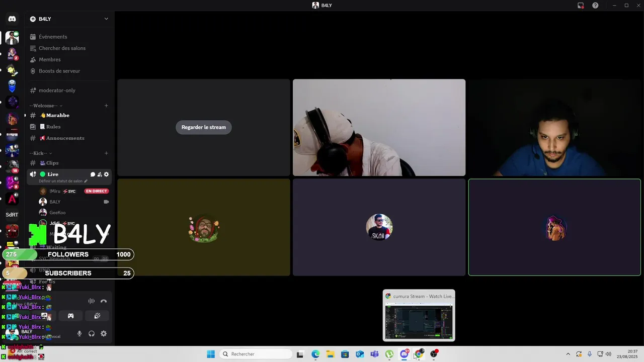Start an activity with game controller icon
644x362 pixels.
[x=71, y=316]
